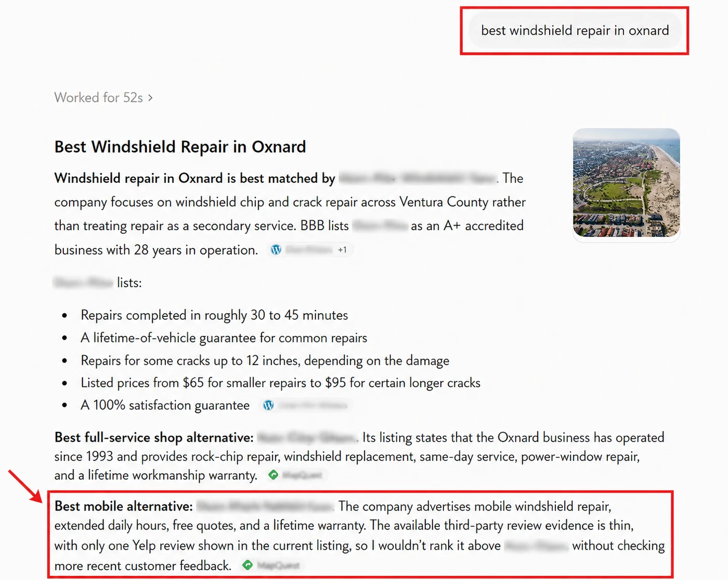Click the heading 'Best Windshield Repair in Oxnard'
This screenshot has width=728, height=580.
(x=180, y=147)
